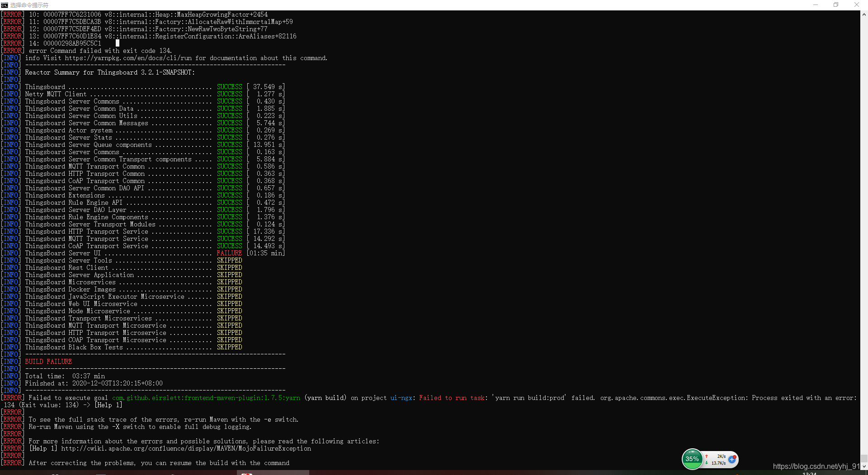Click "ThingsBoard Web UI Microservice" module name
Screen dimensions: 868x475
[81, 304]
